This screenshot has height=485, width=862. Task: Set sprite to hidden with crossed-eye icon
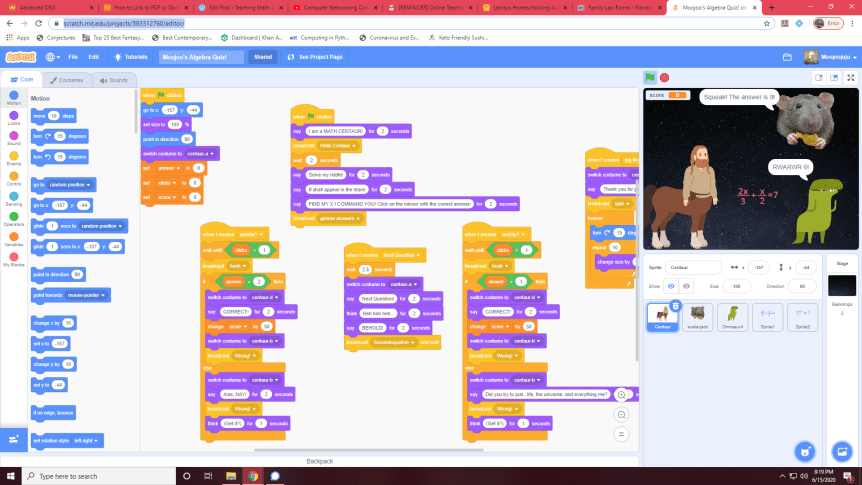[x=686, y=285]
